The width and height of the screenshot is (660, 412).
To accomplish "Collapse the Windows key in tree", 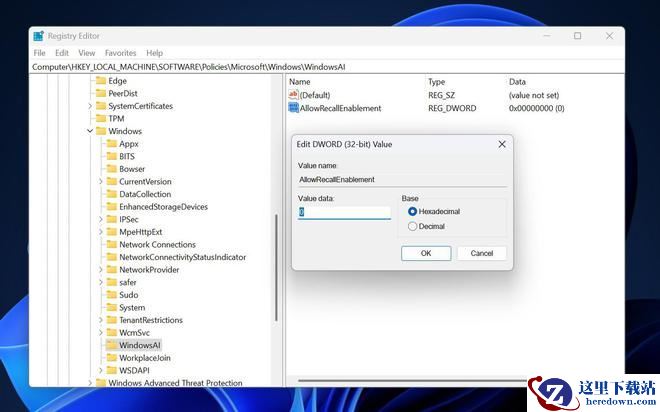I will (89, 131).
